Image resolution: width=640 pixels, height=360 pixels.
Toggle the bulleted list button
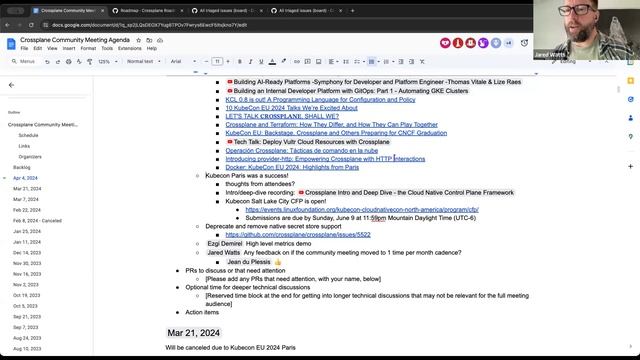pyautogui.click(x=371, y=62)
